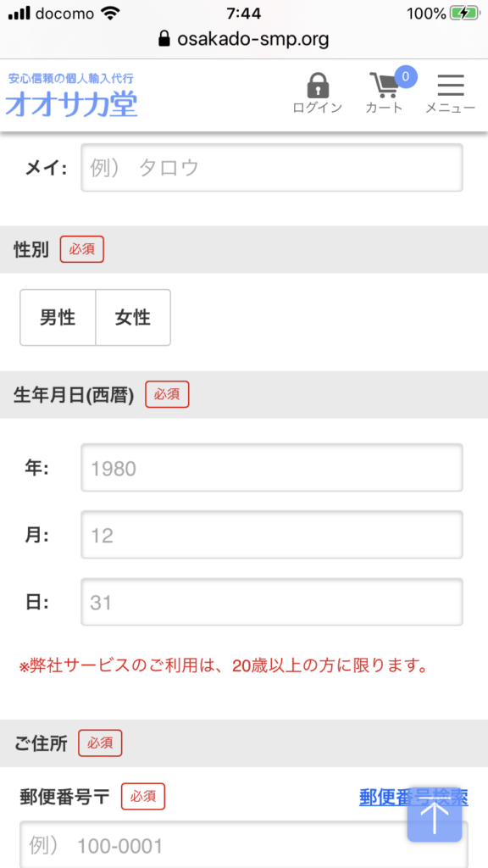Tap the scroll-to-top arrow button
Image resolution: width=488 pixels, height=868 pixels.
[x=435, y=814]
